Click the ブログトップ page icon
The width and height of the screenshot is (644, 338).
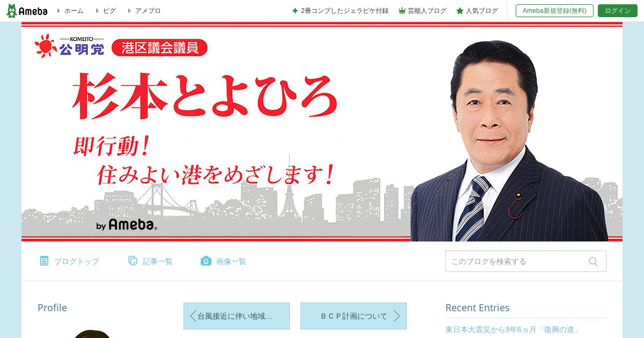point(44,261)
